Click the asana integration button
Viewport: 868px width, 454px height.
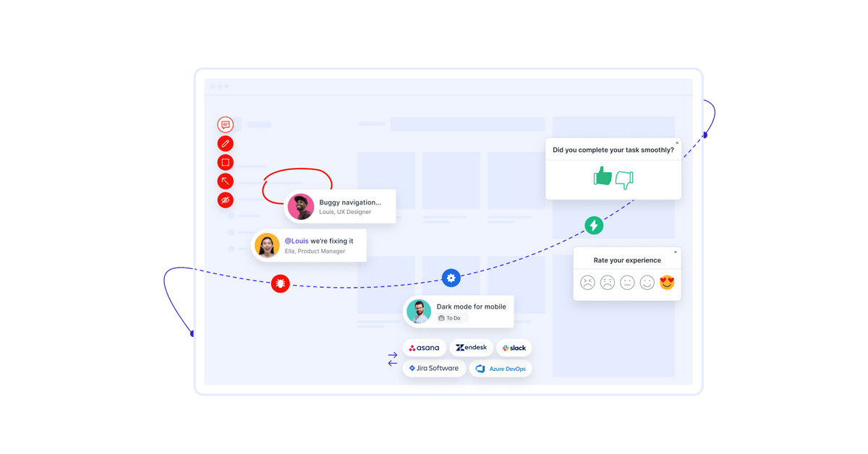(425, 348)
